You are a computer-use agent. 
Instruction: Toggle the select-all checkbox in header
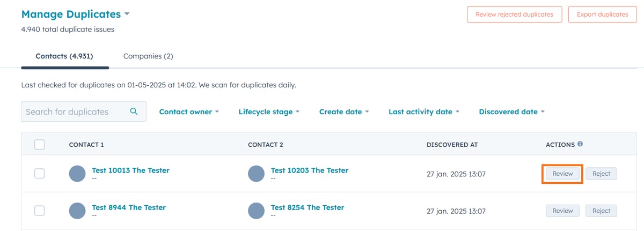(x=39, y=145)
